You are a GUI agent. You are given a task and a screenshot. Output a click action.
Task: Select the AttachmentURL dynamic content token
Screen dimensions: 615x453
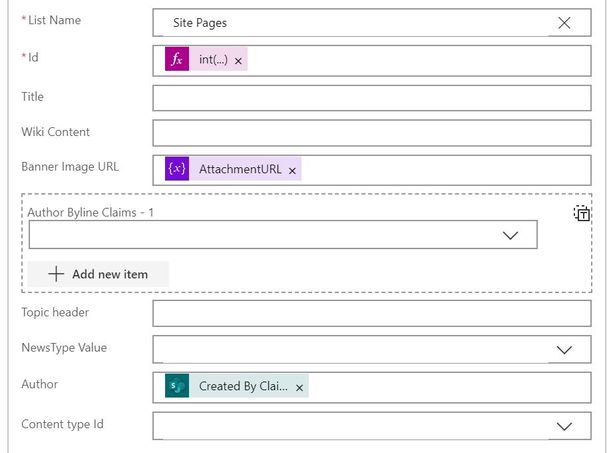(x=240, y=170)
